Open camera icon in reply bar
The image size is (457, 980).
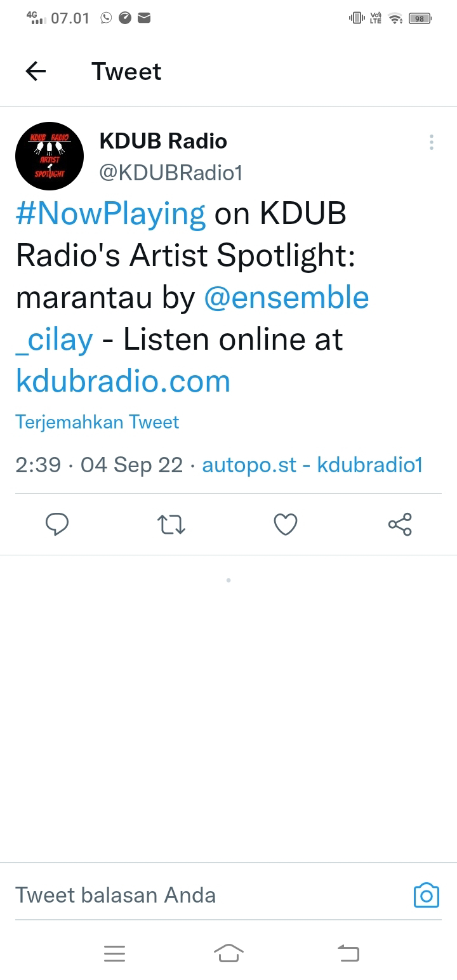pyautogui.click(x=427, y=895)
